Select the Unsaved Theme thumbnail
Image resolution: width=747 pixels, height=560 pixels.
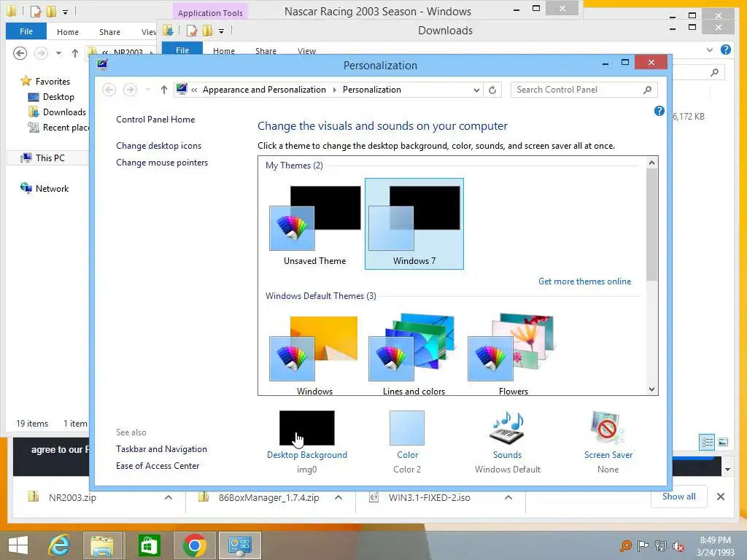(315, 224)
